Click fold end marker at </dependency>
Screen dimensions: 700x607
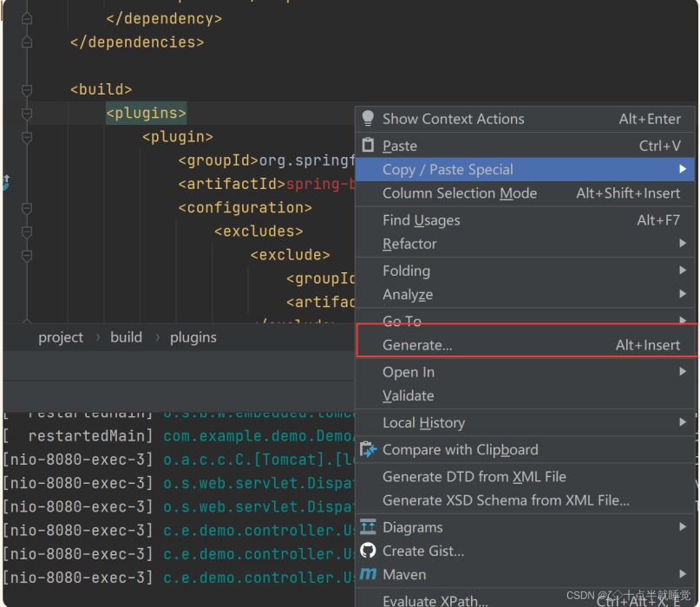point(27,19)
